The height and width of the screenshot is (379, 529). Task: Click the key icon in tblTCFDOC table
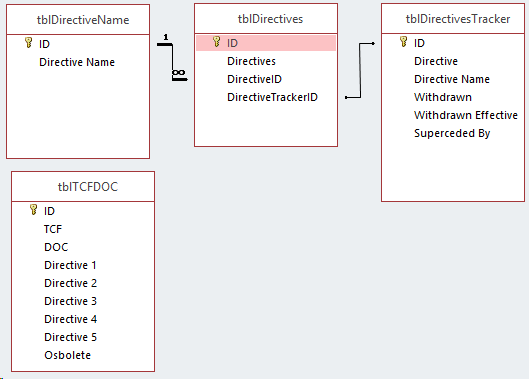33,210
